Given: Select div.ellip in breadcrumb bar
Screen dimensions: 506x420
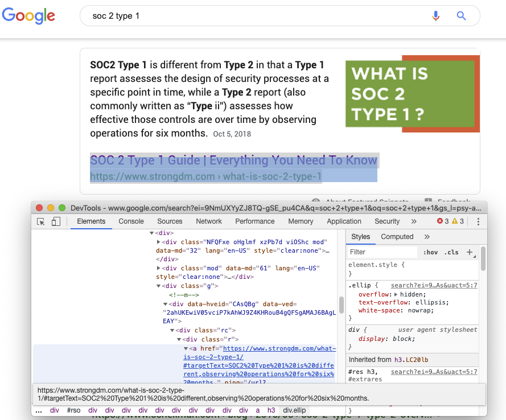Looking at the screenshot, I should [x=294, y=410].
